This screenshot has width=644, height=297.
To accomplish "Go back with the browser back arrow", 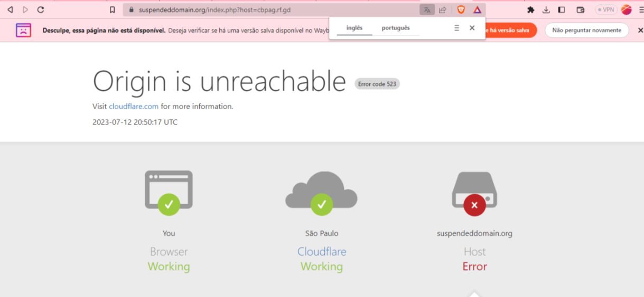I will pos(10,9).
